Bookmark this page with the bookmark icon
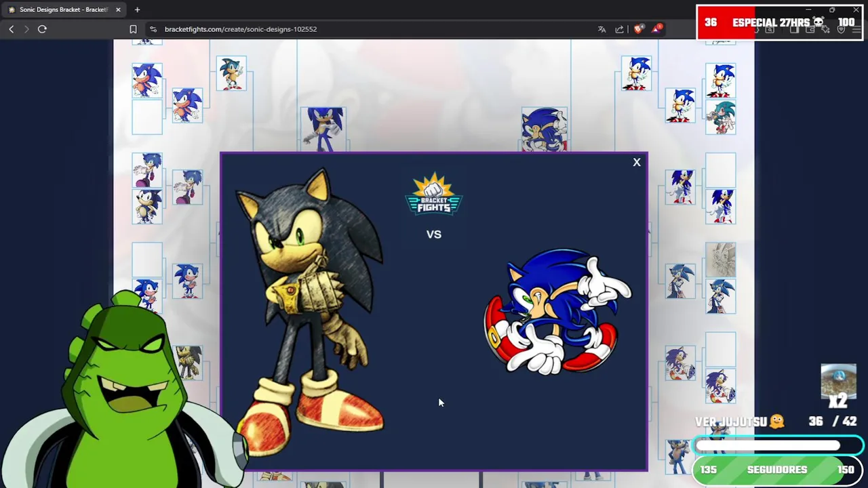Image resolution: width=868 pixels, height=488 pixels. point(133,29)
